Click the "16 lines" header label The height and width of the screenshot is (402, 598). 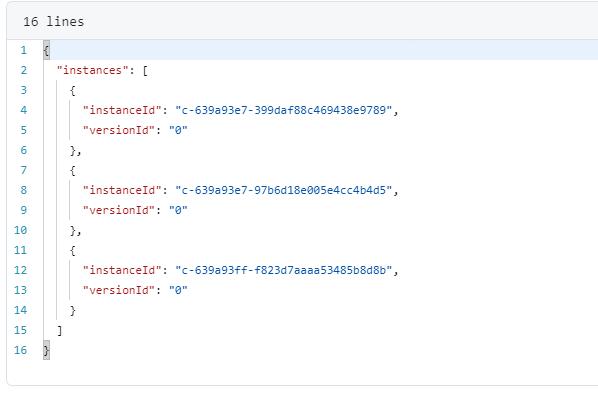53,21
